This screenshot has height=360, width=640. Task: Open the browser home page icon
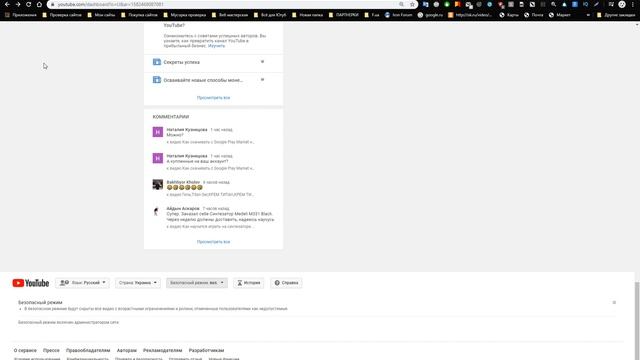[39, 4]
